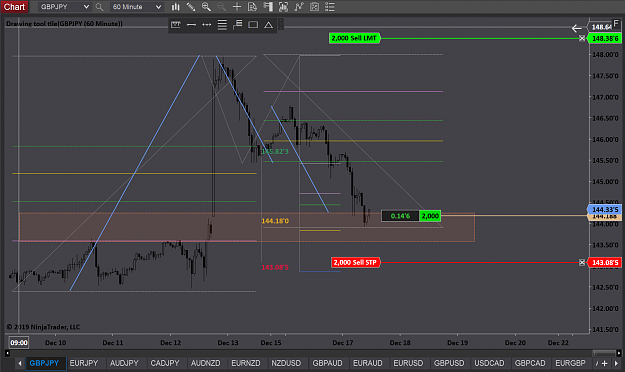Viewport: 625px width, 372px height.
Task: Click the scrollbar left end arrow
Action: click(7, 353)
